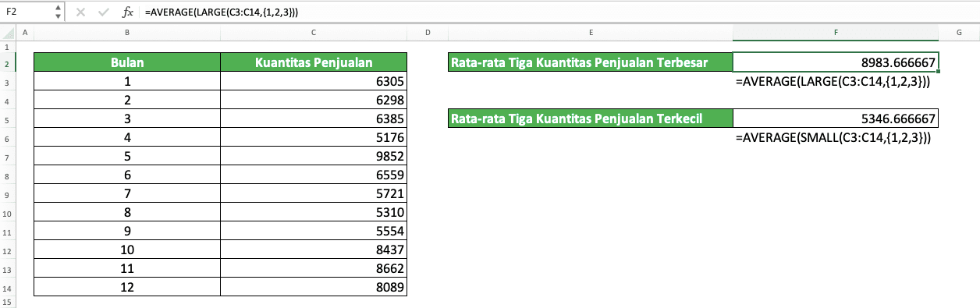This screenshot has width=980, height=308.
Task: Select cell with value 5721
Action: point(314,194)
